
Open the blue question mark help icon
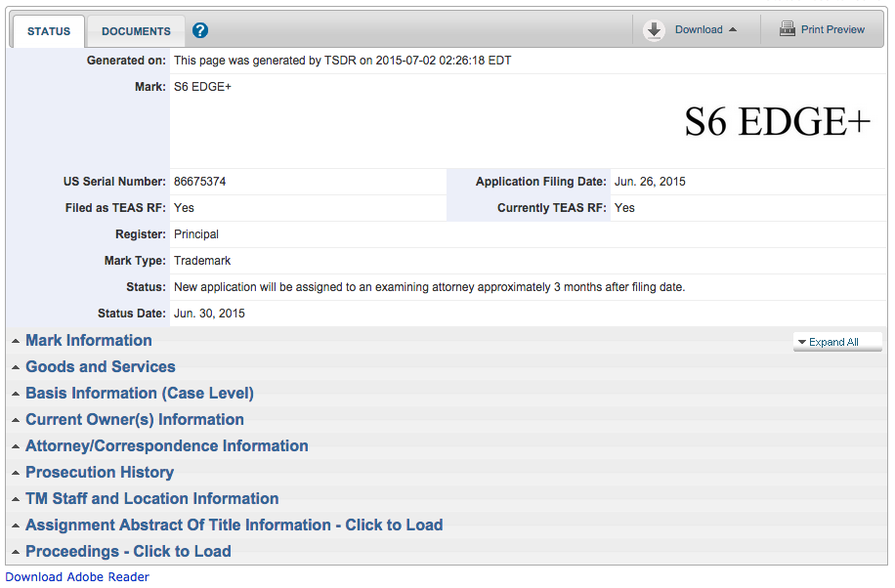[x=199, y=30]
